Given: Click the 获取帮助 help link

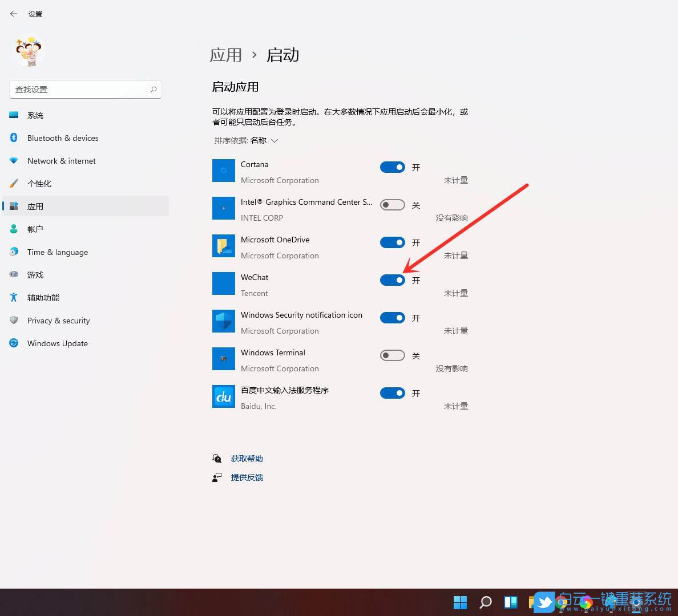Looking at the screenshot, I should (x=247, y=458).
